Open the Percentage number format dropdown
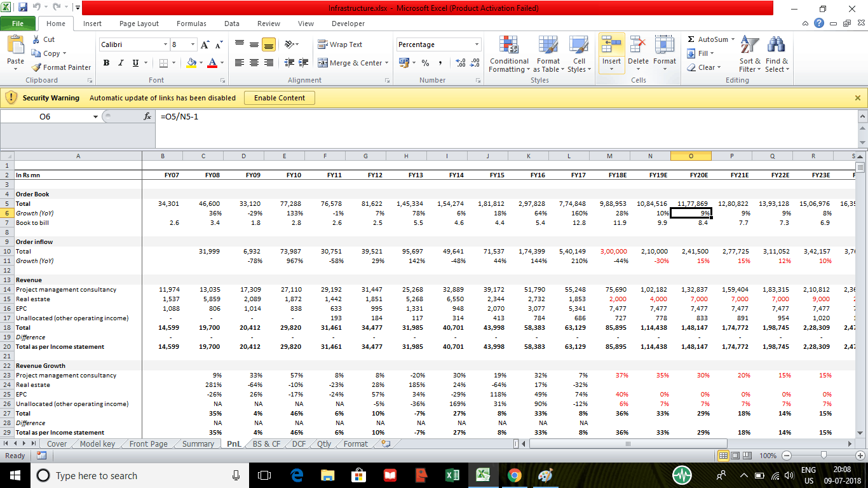 coord(477,44)
